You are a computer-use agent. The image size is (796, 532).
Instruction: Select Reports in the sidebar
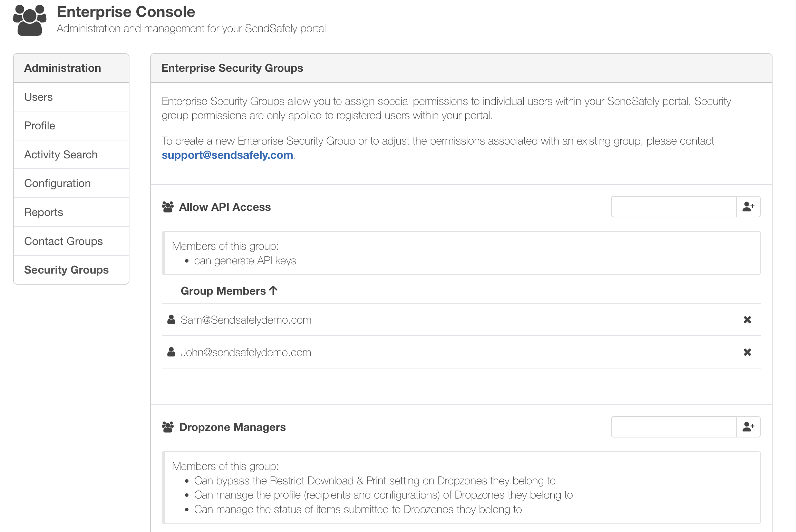point(43,212)
